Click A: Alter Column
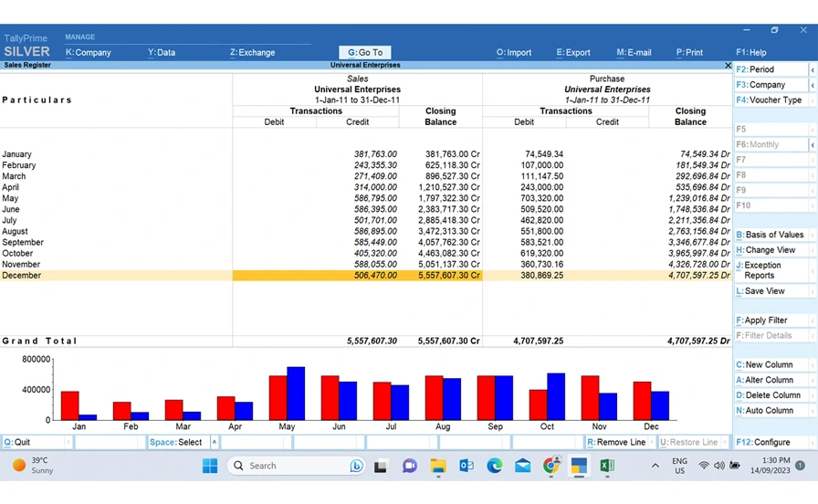 pos(773,380)
